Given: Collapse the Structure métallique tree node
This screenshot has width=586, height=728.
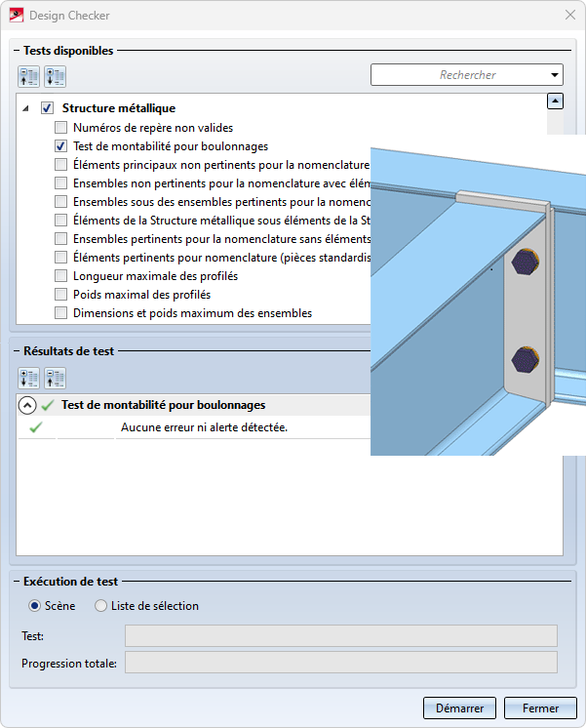Looking at the screenshot, I should (x=26, y=108).
